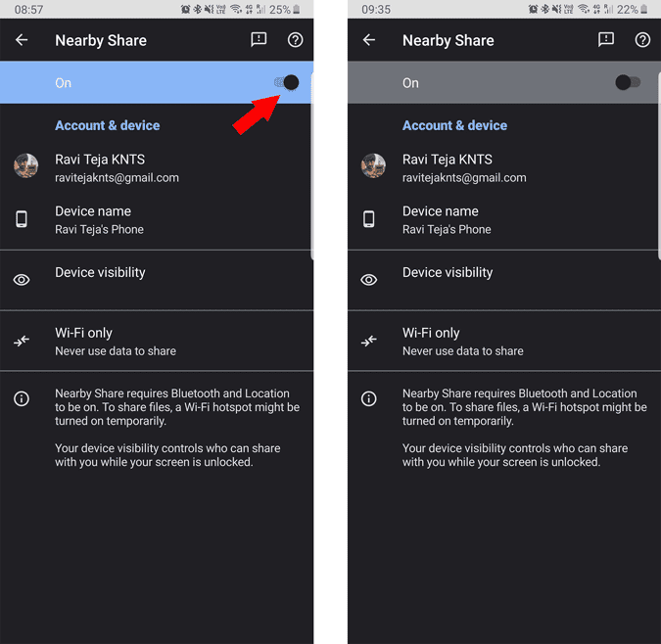The height and width of the screenshot is (644, 661).
Task: Tap the profile picture on the left screen
Action: pyautogui.click(x=26, y=165)
